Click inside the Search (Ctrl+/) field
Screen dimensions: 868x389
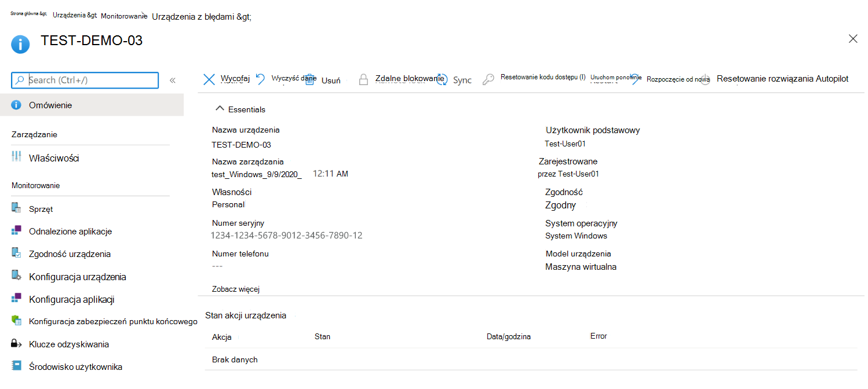click(x=84, y=80)
